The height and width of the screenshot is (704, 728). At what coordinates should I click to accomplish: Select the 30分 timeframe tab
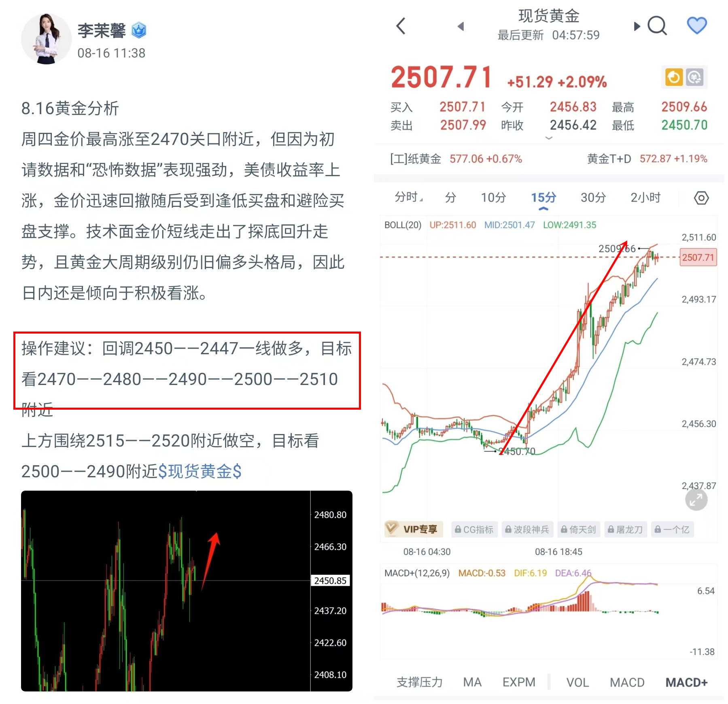point(593,198)
